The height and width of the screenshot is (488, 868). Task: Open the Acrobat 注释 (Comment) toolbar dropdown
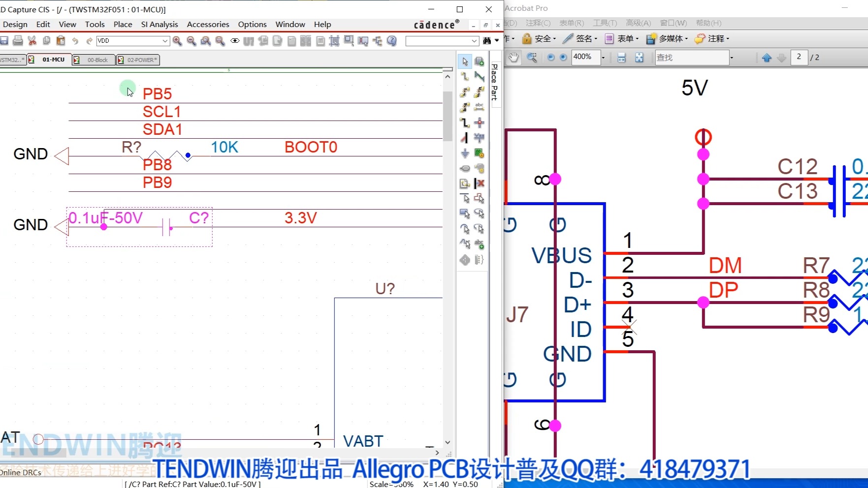(712, 38)
